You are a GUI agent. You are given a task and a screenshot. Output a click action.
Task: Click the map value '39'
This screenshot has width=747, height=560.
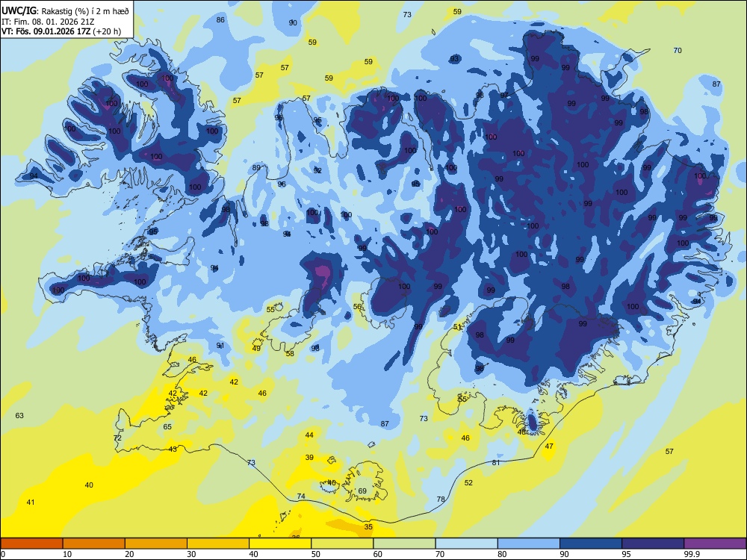click(x=309, y=457)
